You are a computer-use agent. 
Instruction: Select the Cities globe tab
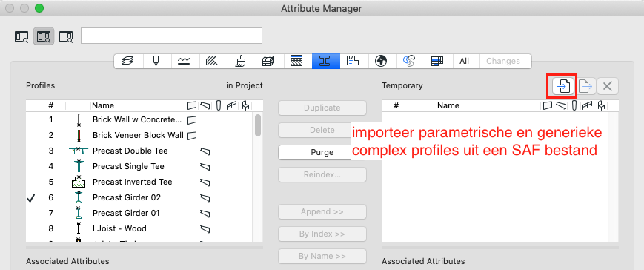coord(382,61)
